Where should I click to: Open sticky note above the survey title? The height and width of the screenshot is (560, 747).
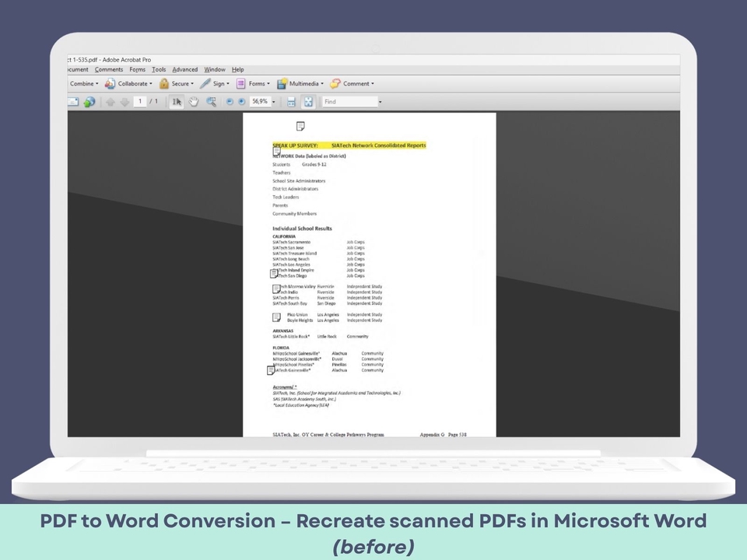(x=300, y=126)
